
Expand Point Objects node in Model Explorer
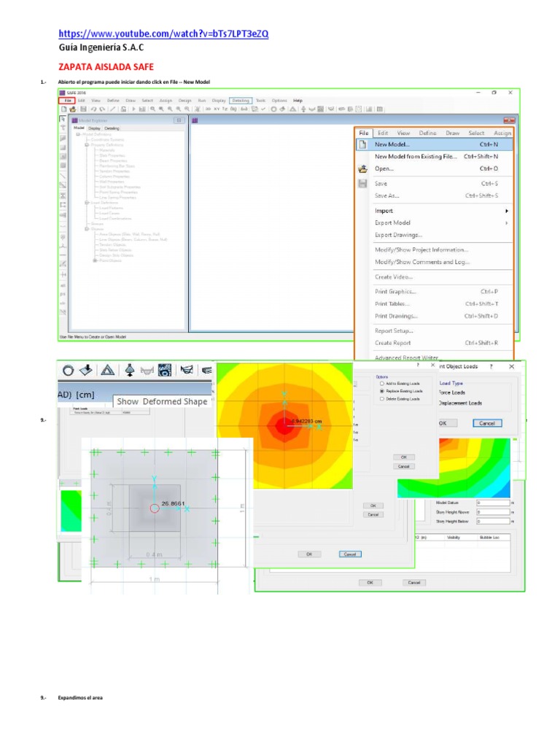click(95, 260)
